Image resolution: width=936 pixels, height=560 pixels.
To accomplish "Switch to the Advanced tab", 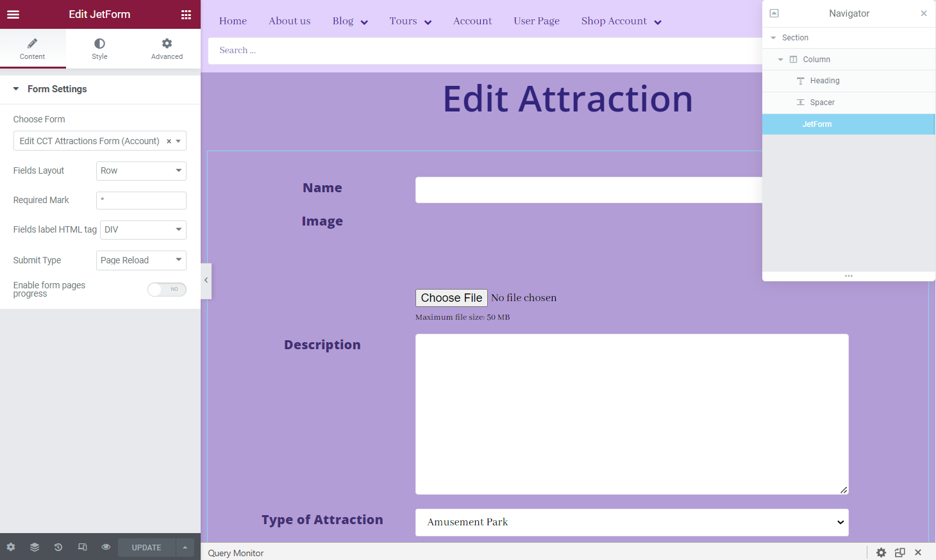I will [167, 49].
